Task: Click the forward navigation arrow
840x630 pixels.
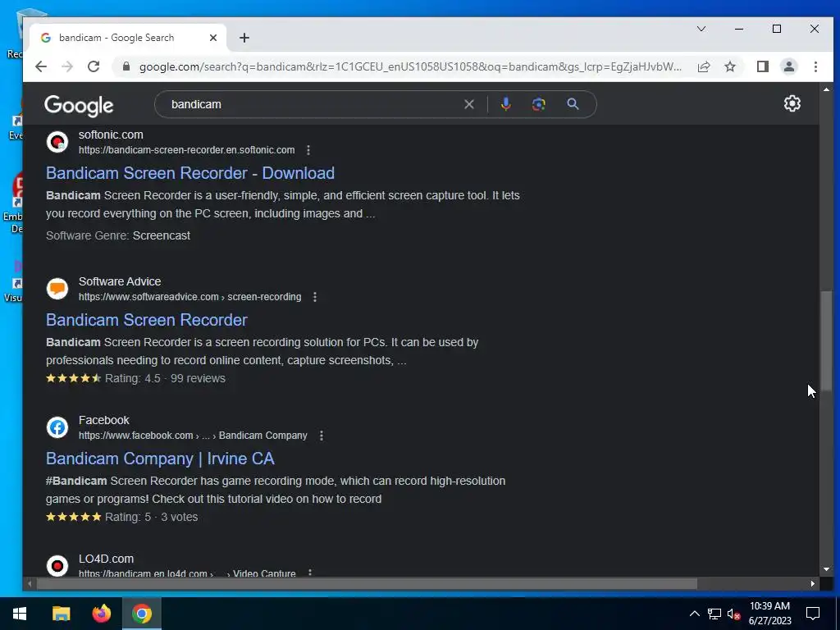Action: click(x=67, y=66)
